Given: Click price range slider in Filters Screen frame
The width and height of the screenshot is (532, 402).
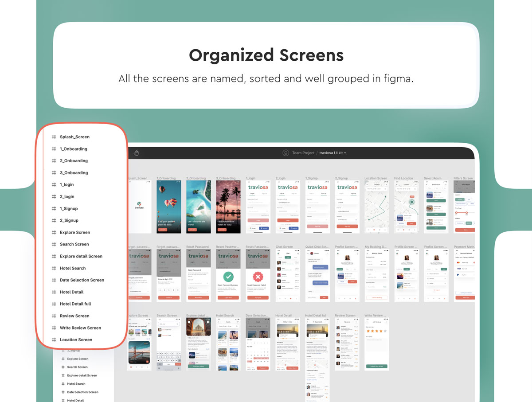Looking at the screenshot, I should (x=465, y=213).
